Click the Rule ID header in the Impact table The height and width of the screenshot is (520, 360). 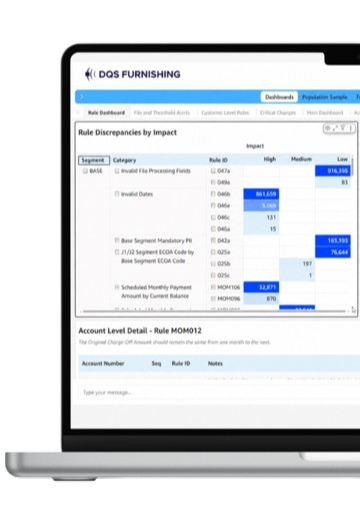tap(218, 160)
